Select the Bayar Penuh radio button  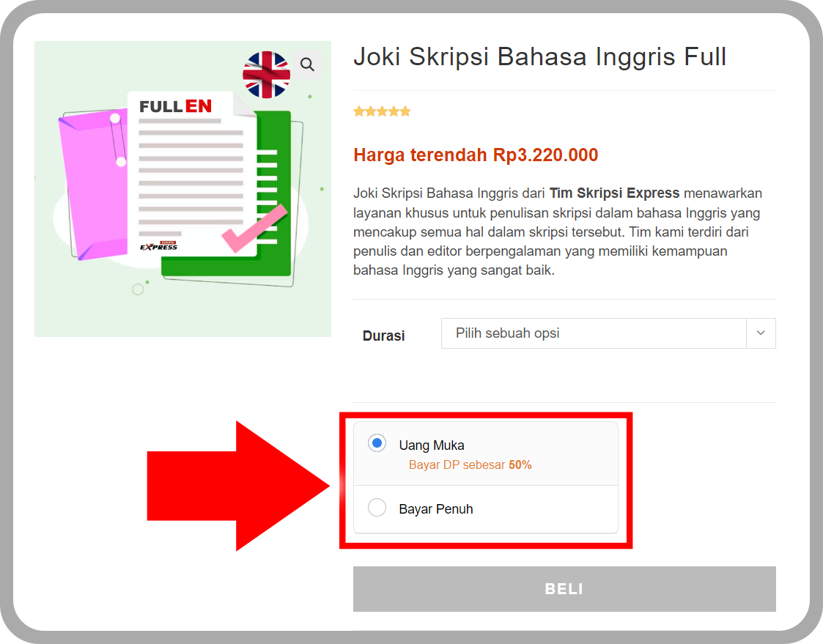coord(377,508)
